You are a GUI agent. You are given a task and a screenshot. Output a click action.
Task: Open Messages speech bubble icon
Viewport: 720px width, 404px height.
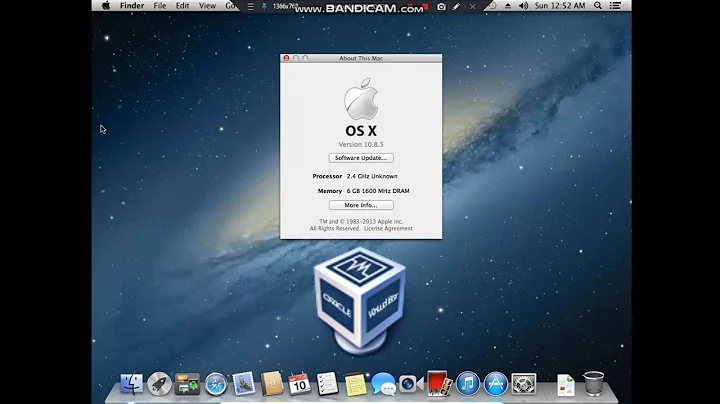tap(383, 384)
